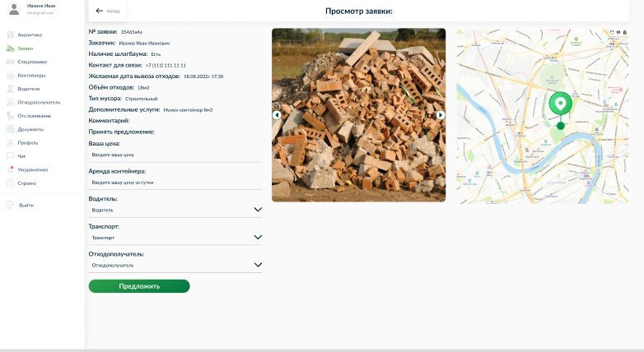Click the Справка question mark icon
The image size is (644, 352).
(10, 183)
